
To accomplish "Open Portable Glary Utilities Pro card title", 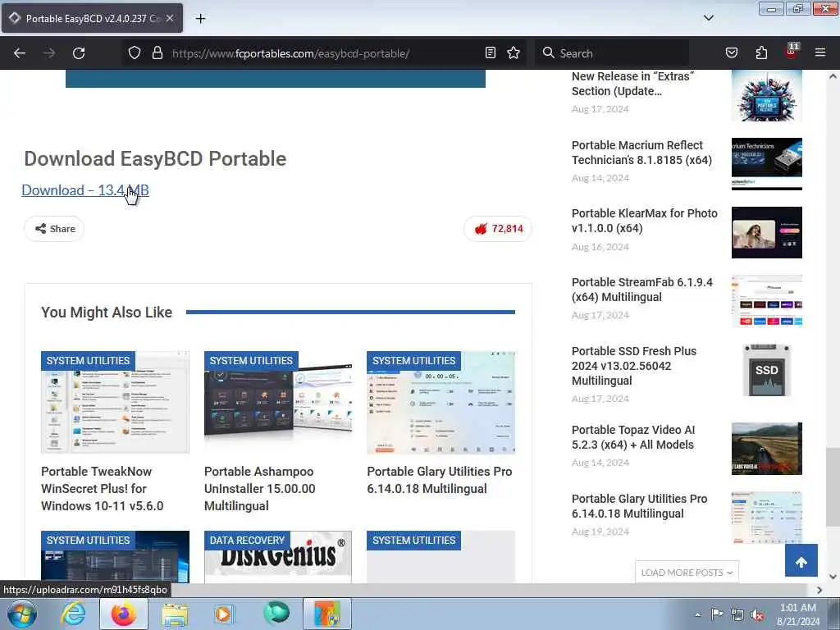I will [x=440, y=480].
